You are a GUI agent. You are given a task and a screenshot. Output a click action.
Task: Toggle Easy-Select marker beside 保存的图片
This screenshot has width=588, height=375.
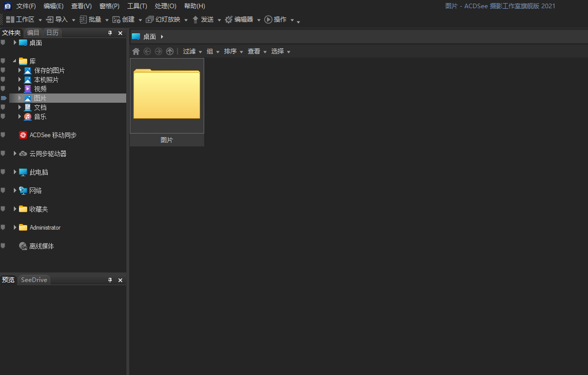[x=3, y=70]
